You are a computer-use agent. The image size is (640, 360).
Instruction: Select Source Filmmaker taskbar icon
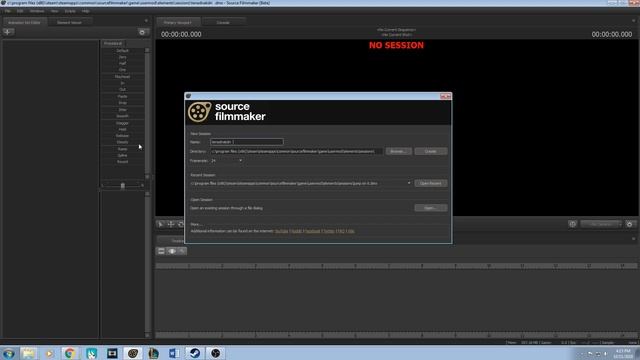(132, 353)
